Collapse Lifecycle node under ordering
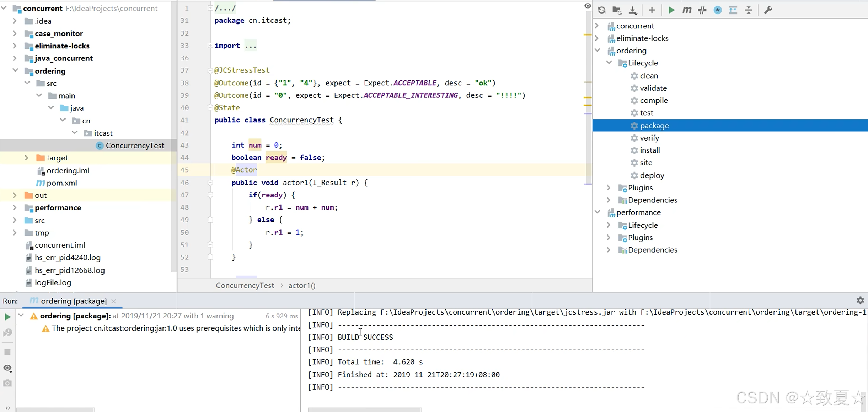This screenshot has width=868, height=412. point(609,63)
